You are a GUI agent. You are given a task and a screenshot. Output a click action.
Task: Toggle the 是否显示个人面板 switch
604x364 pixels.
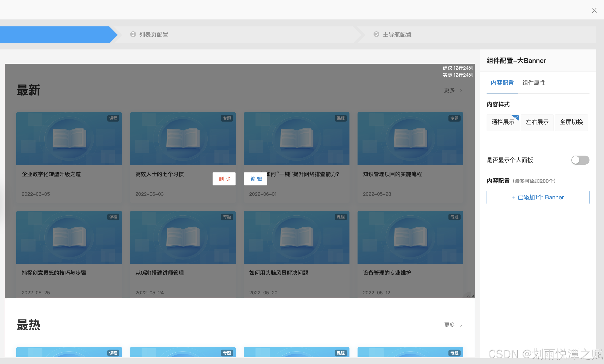(x=580, y=160)
